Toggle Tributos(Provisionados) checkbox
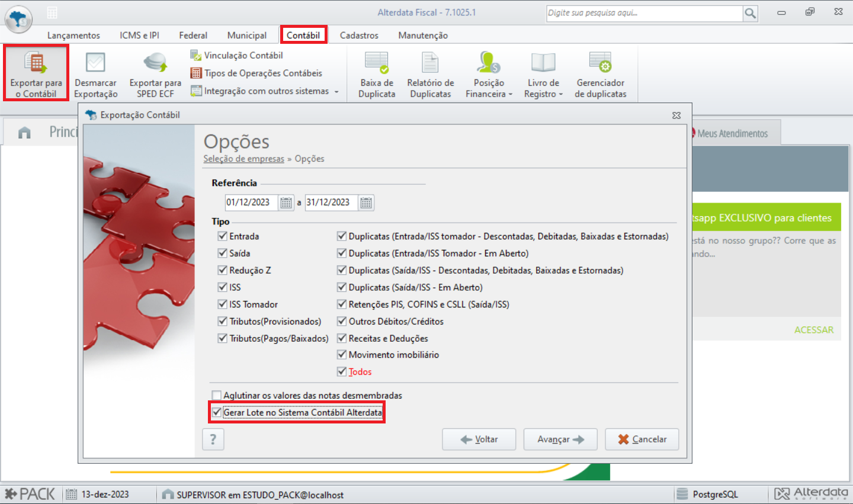This screenshot has width=853, height=504. point(223,321)
